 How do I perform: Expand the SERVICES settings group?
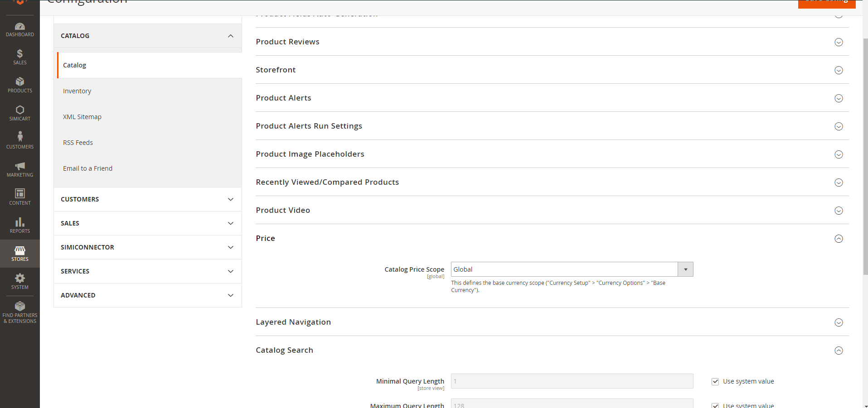[148, 271]
